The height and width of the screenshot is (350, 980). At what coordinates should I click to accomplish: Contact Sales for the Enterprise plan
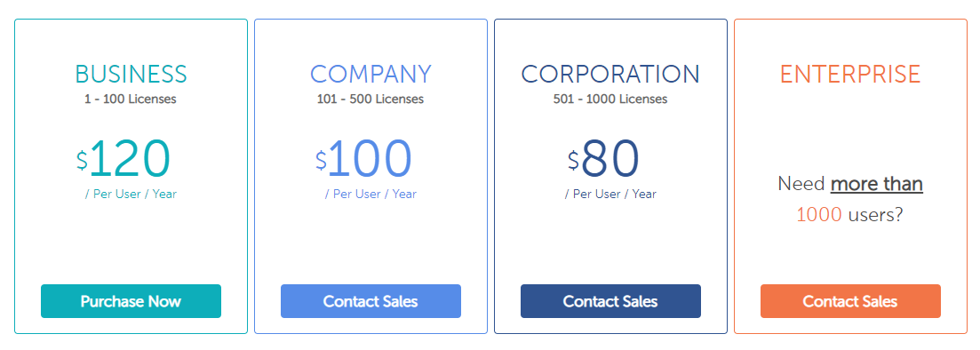(850, 301)
